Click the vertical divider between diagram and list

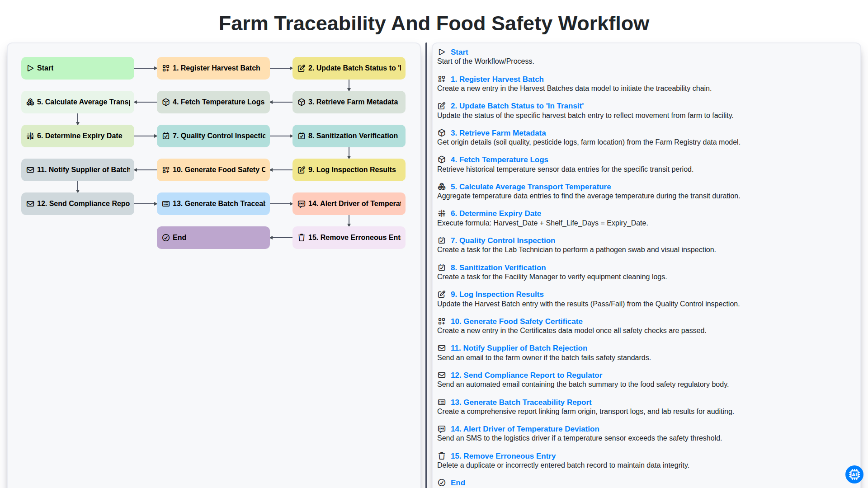426,265
